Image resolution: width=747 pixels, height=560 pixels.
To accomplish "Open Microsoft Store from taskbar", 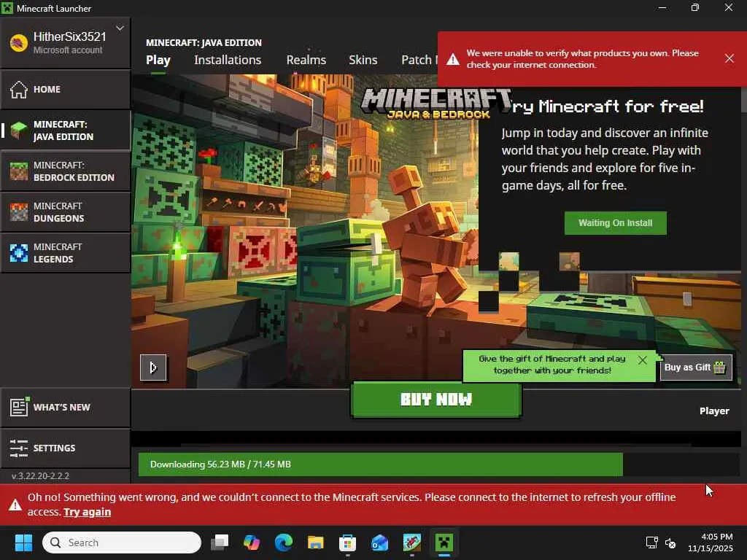I will tap(347, 542).
